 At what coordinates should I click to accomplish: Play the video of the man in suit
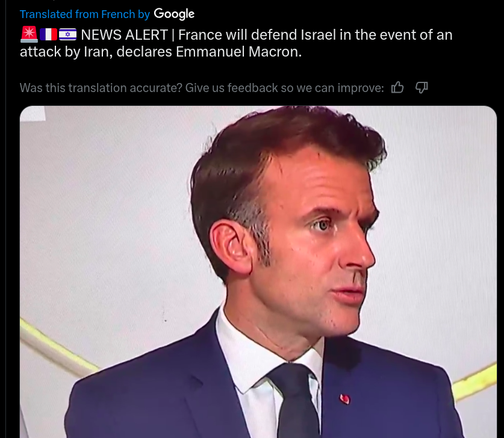tap(258, 272)
